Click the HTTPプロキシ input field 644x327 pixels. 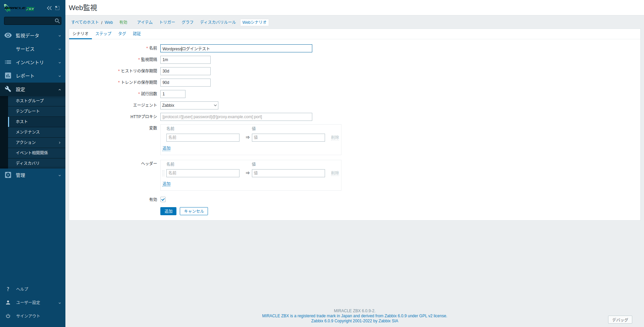[x=236, y=117]
